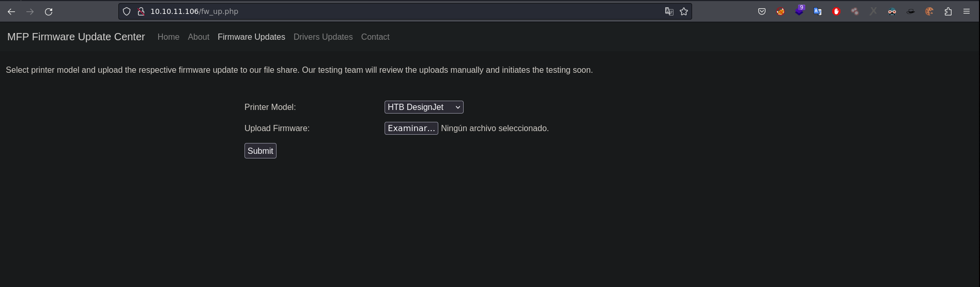Click the Contact nav link
The width and height of the screenshot is (980, 287).
point(375,37)
